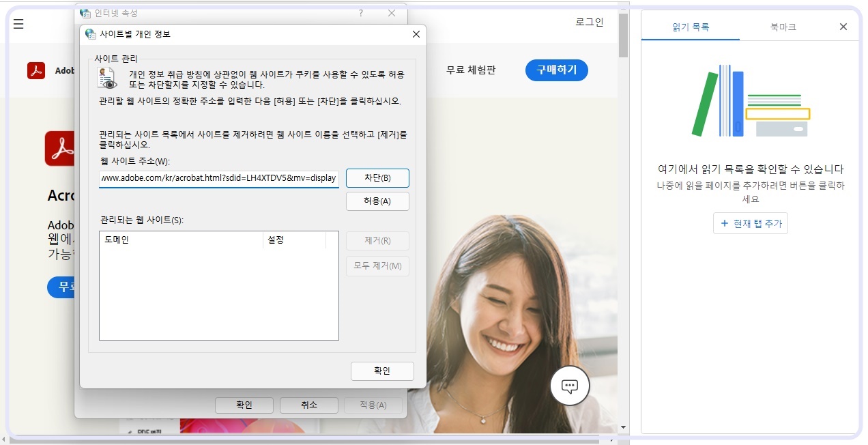The height and width of the screenshot is (445, 868).
Task: Click the 구매하기 button on the page
Action: pyautogui.click(x=557, y=70)
